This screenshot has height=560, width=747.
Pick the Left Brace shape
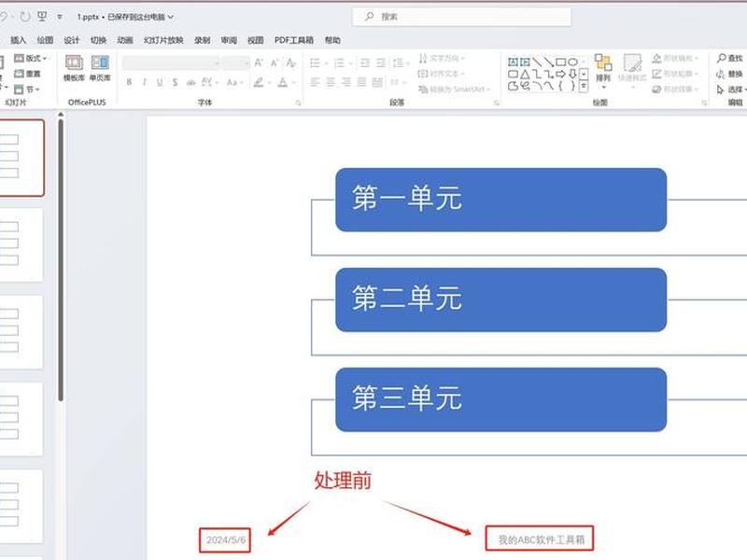561,86
